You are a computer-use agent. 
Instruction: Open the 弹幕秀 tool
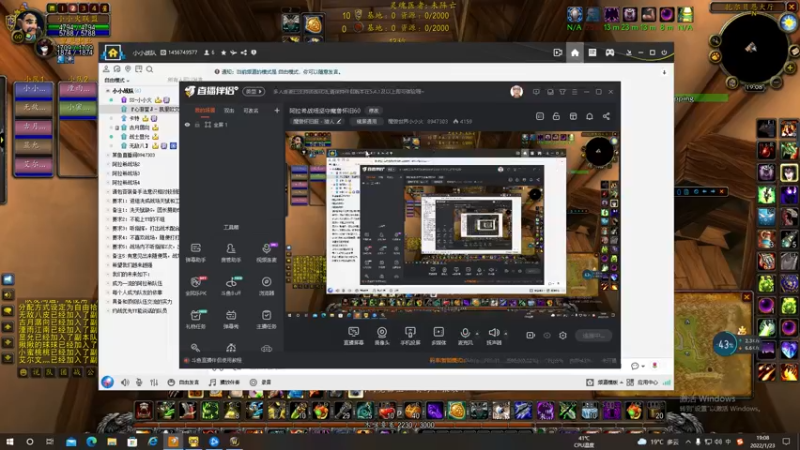(x=231, y=319)
